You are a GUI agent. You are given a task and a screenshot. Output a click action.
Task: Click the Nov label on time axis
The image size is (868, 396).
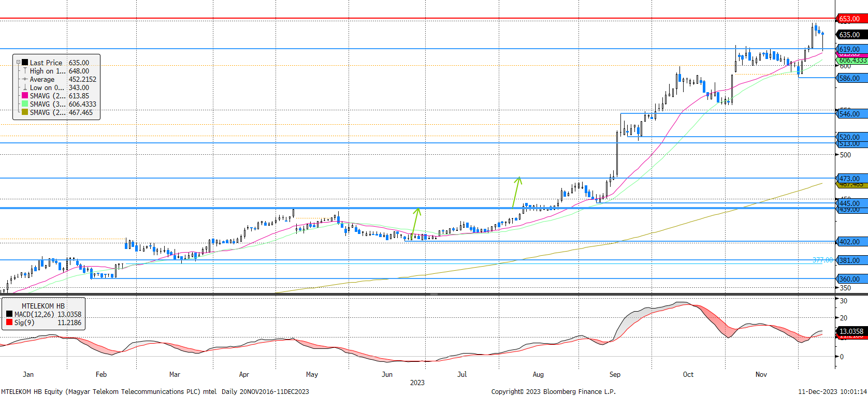pos(761,374)
